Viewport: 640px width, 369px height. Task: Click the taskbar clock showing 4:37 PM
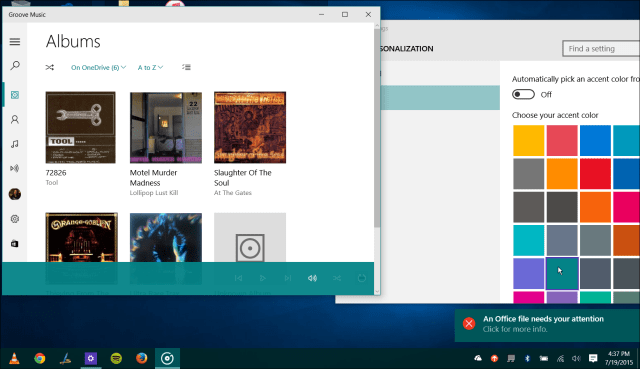(x=619, y=358)
